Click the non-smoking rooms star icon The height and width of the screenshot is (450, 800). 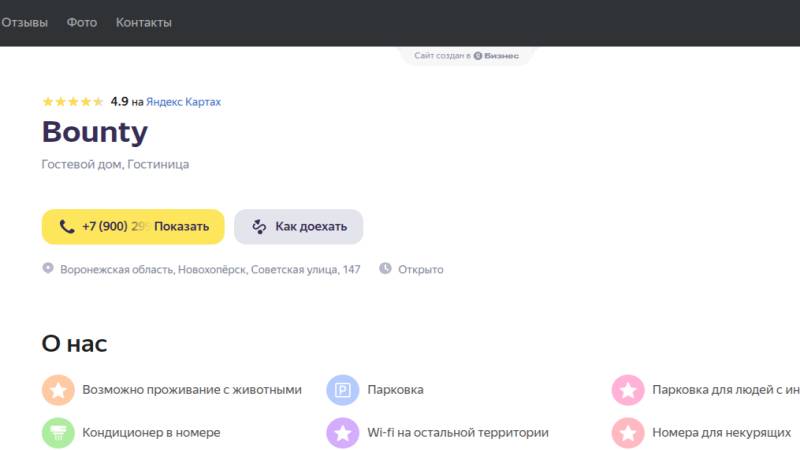point(628,433)
